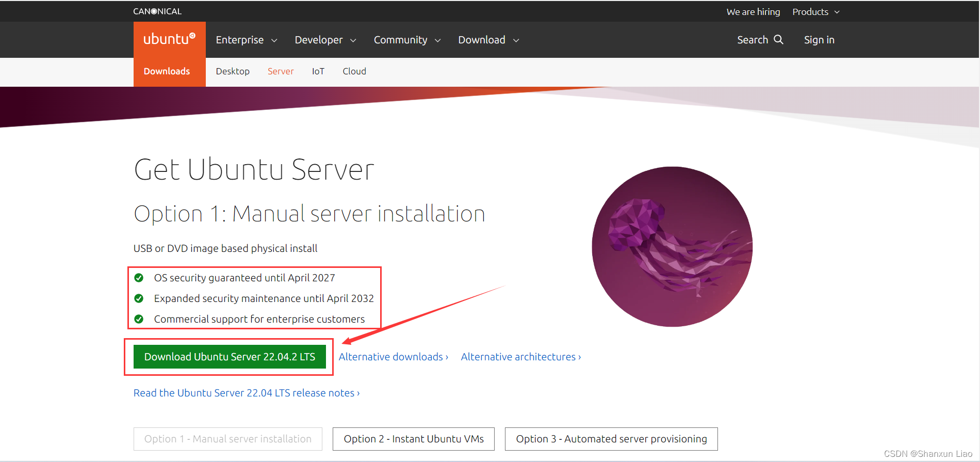Open the We are hiring link

753,12
